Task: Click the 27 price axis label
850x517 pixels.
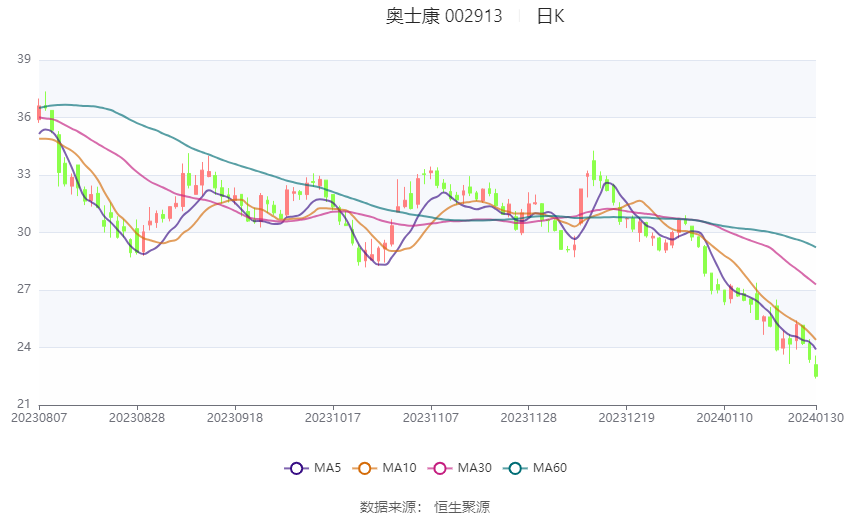Action: [x=24, y=289]
